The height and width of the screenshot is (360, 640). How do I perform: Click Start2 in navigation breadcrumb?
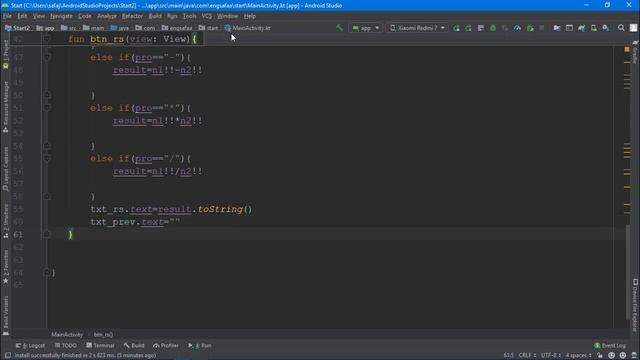click(x=18, y=28)
